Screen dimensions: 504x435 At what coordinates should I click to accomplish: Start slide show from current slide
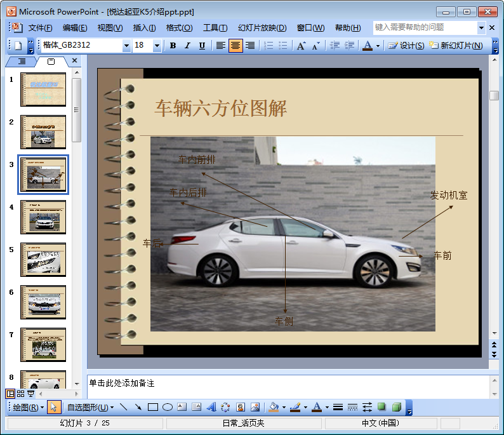(31, 394)
